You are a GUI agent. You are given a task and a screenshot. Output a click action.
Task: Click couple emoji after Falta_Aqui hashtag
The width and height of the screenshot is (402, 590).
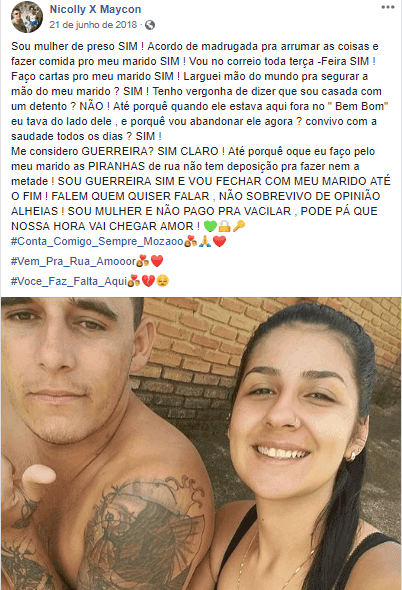click(134, 281)
